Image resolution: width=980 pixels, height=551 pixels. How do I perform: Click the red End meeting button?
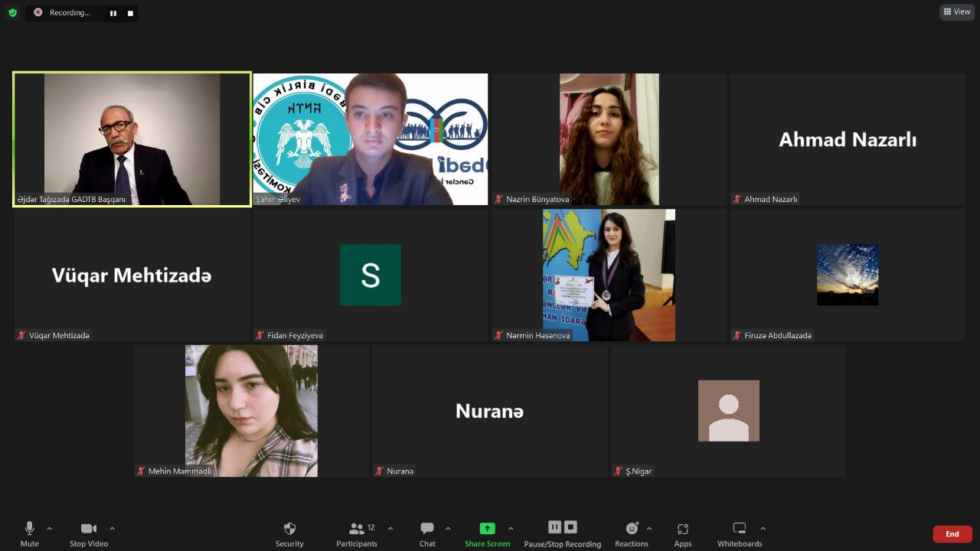coord(952,534)
